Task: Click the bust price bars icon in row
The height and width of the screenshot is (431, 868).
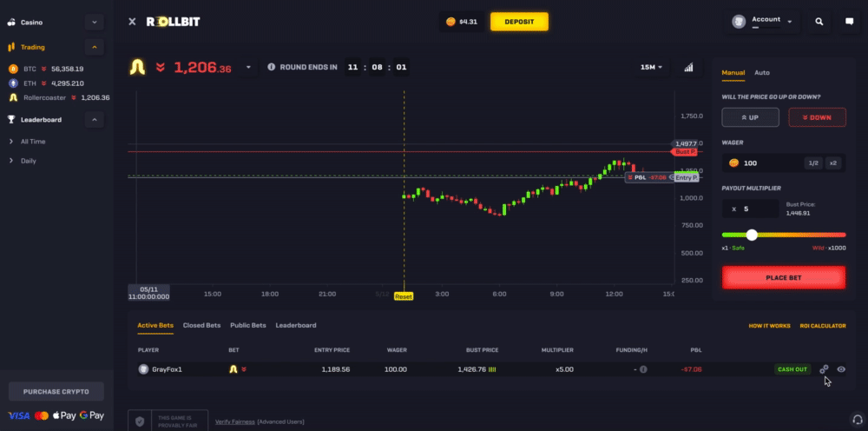Action: pyautogui.click(x=492, y=369)
